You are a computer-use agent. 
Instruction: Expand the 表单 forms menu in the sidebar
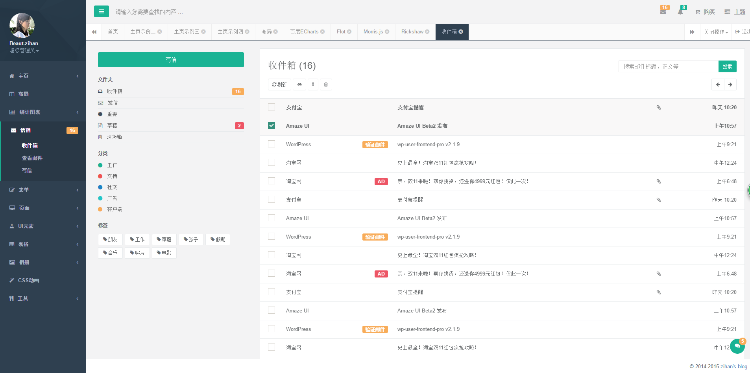click(43, 190)
